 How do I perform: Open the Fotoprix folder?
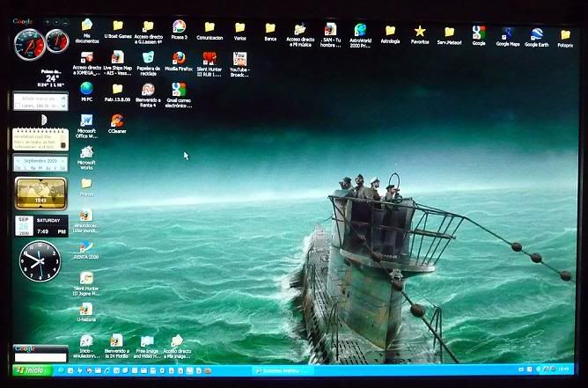point(565,39)
